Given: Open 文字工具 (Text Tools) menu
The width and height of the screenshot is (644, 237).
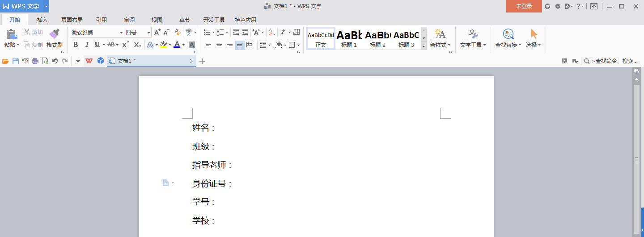Looking at the screenshot, I should (473, 38).
